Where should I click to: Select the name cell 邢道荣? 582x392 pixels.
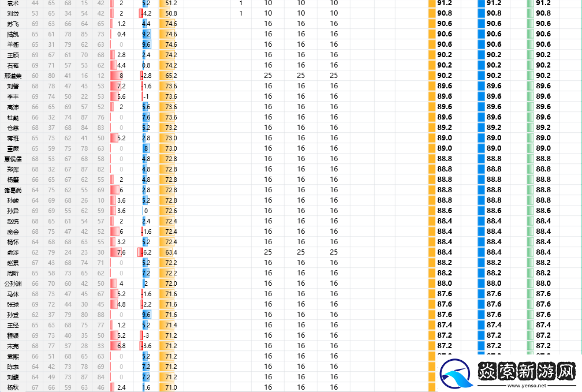pos(13,76)
